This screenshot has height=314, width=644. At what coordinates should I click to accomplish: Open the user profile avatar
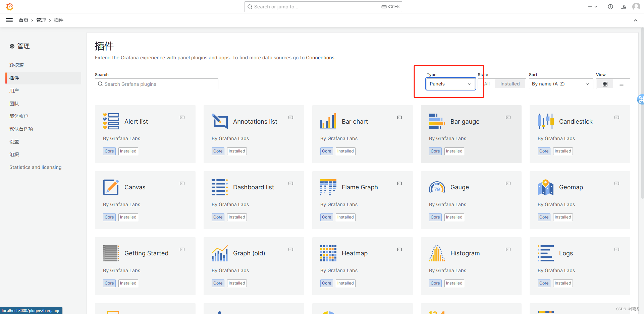pos(636,7)
